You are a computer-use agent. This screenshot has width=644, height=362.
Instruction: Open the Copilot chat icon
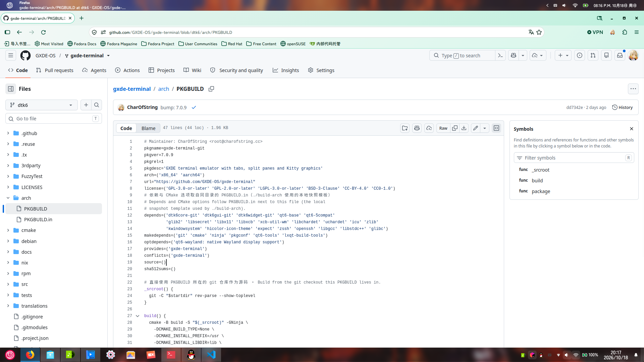tap(514, 55)
